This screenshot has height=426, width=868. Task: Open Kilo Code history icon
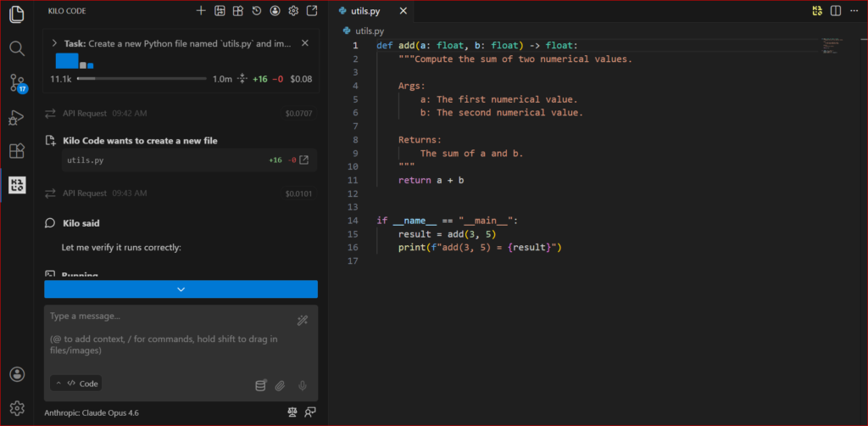(x=256, y=11)
